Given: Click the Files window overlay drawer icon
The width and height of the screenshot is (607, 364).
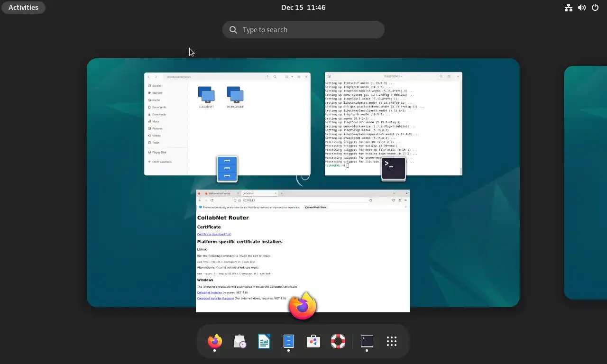Looking at the screenshot, I should (227, 169).
